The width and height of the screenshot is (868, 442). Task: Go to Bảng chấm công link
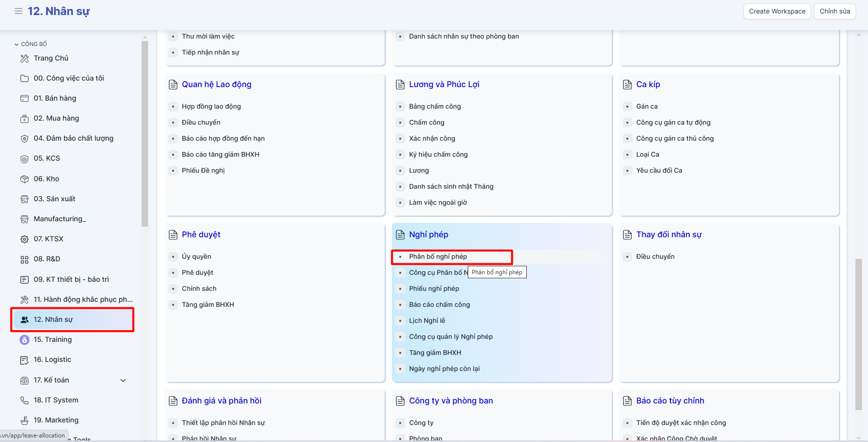tap(435, 106)
